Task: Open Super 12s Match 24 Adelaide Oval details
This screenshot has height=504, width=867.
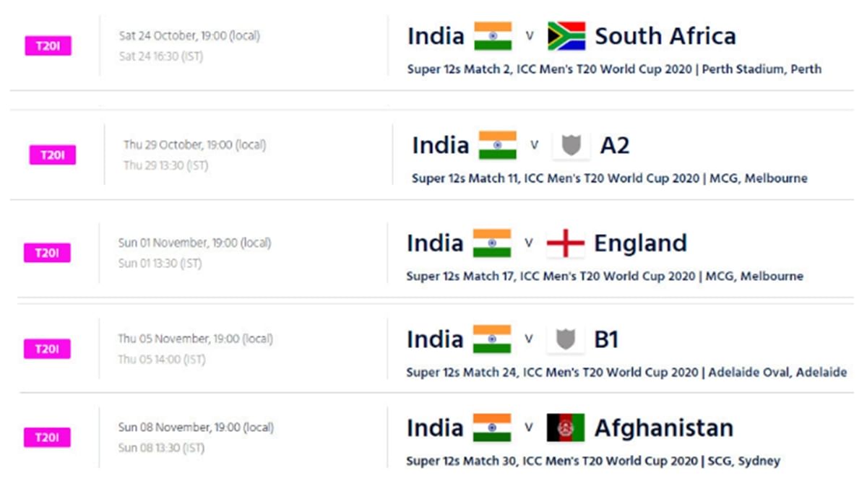Action: coord(626,373)
